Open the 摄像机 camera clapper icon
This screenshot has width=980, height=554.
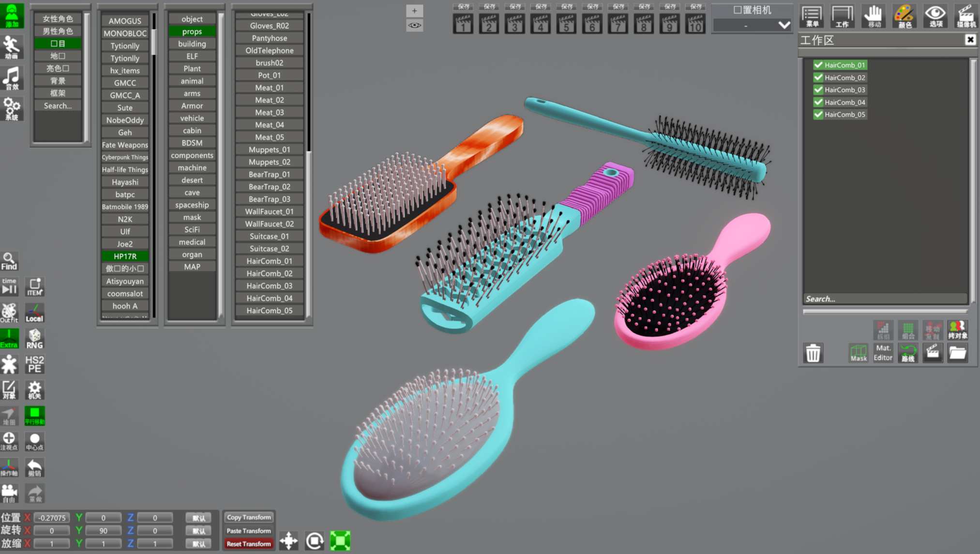pos(966,16)
